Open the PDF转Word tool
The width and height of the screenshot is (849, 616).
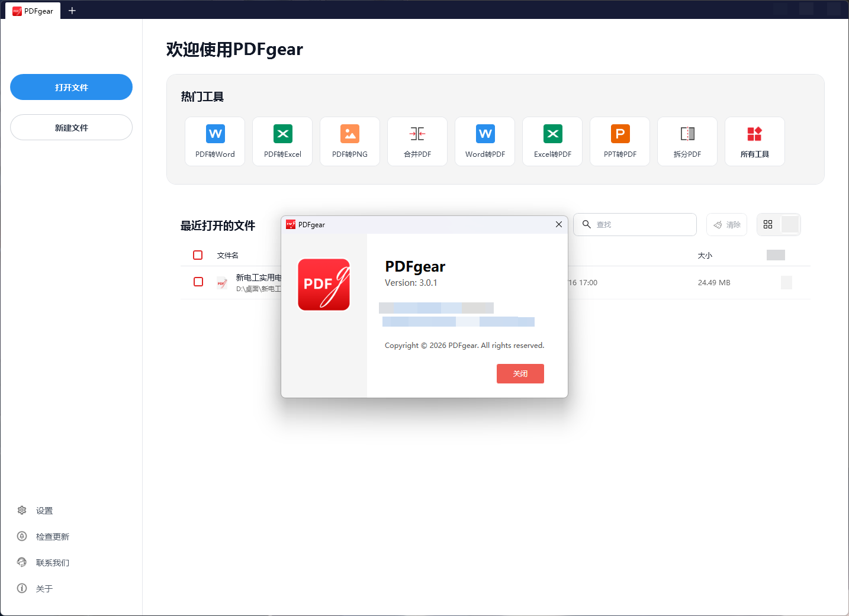pos(215,141)
